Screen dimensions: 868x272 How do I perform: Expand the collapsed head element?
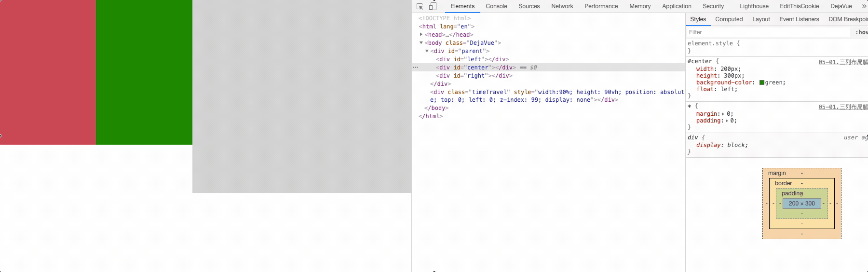[421, 35]
